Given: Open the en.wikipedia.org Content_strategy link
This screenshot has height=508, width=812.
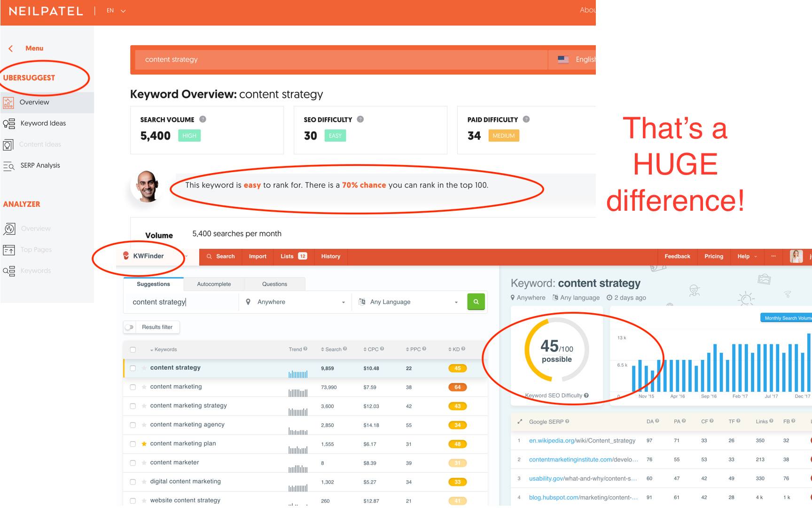Looking at the screenshot, I should pyautogui.click(x=582, y=441).
